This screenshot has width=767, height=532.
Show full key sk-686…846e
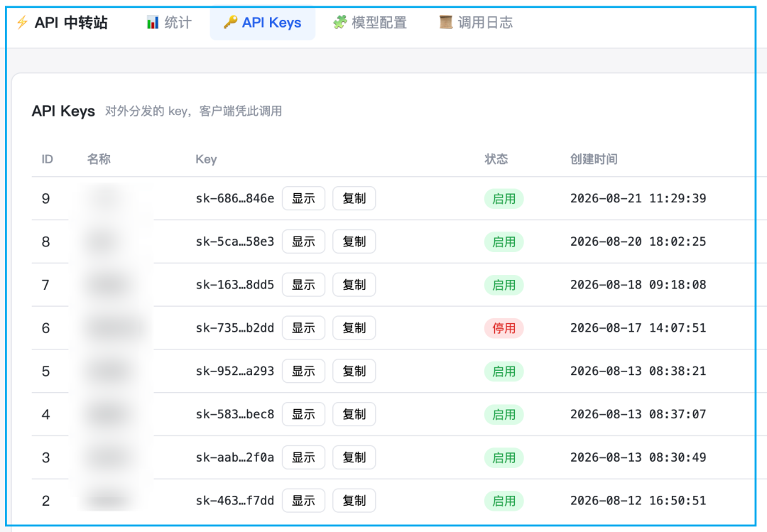point(303,198)
